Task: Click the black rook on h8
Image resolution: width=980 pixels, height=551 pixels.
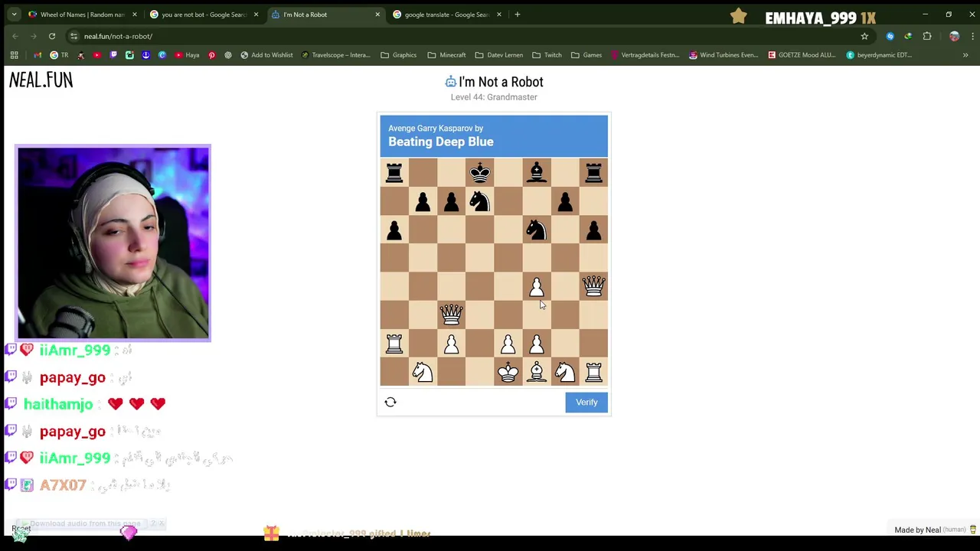Action: 593,173
